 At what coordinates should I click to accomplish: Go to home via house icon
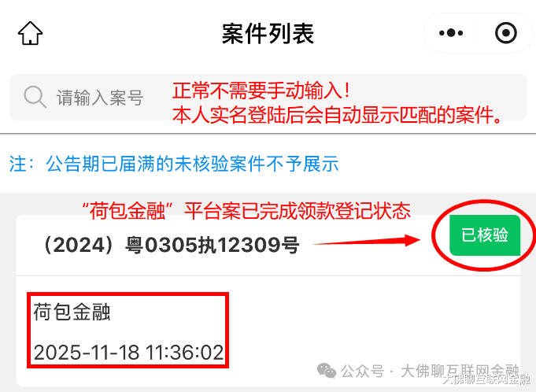[x=30, y=33]
